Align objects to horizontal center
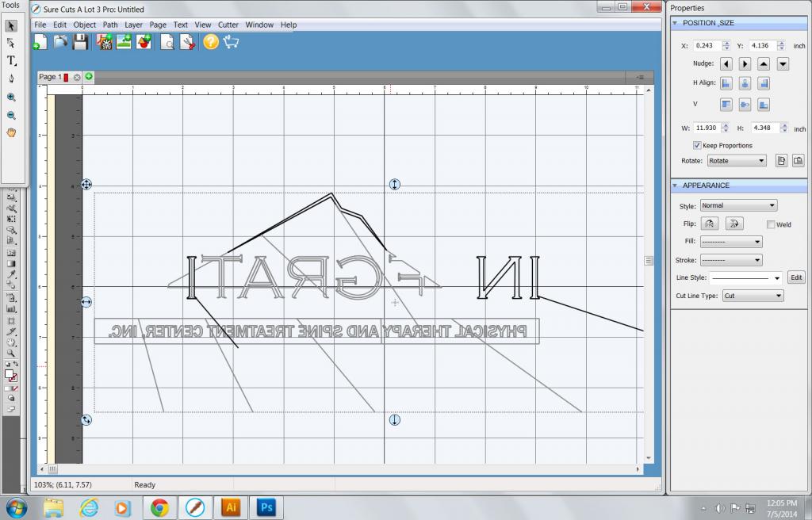 [x=745, y=83]
